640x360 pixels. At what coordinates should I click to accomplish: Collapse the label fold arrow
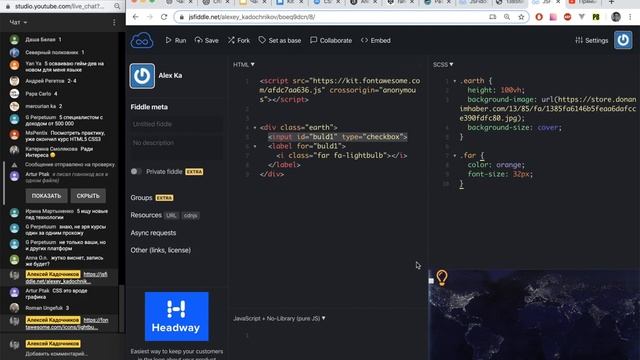[x=255, y=146]
